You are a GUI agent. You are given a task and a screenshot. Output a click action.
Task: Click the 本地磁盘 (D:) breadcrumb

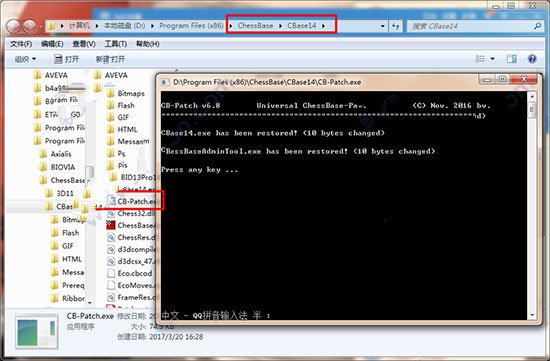pos(124,26)
